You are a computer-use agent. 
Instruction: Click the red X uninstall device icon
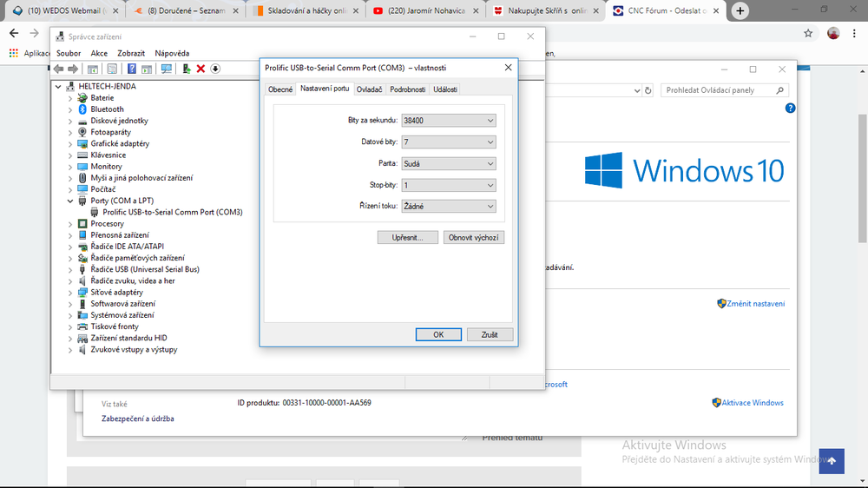201,69
